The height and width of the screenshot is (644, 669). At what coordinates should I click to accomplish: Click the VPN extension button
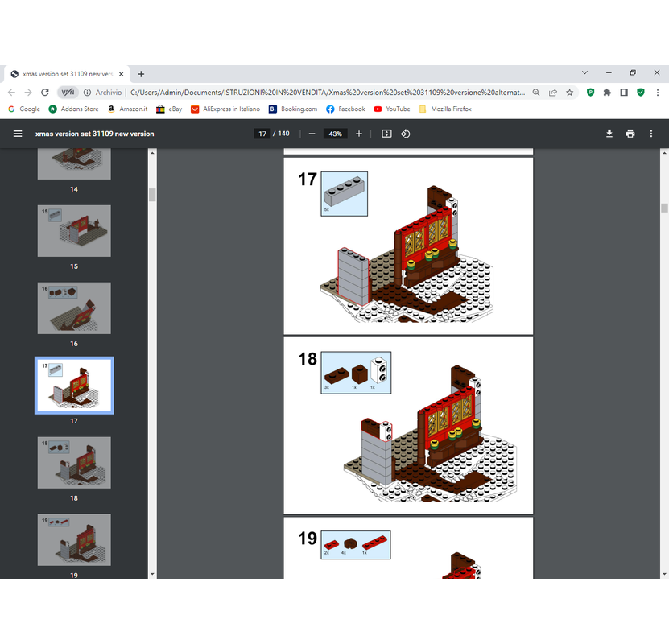68,93
